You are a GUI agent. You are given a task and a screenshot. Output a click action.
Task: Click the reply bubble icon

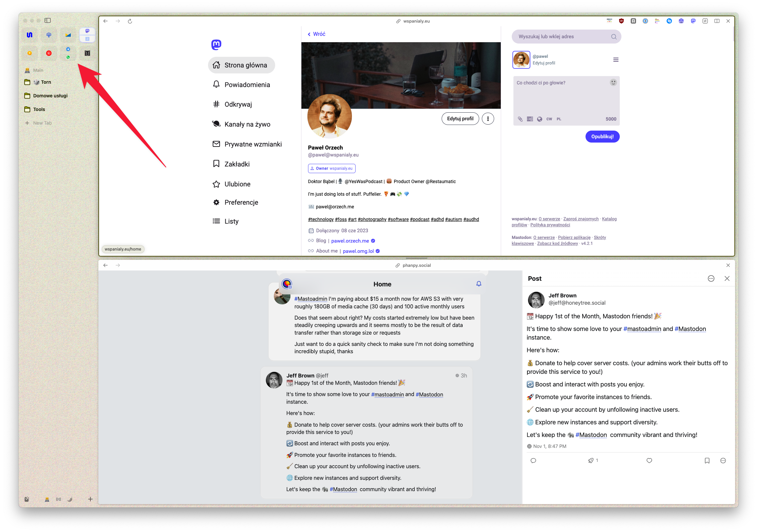(x=533, y=461)
